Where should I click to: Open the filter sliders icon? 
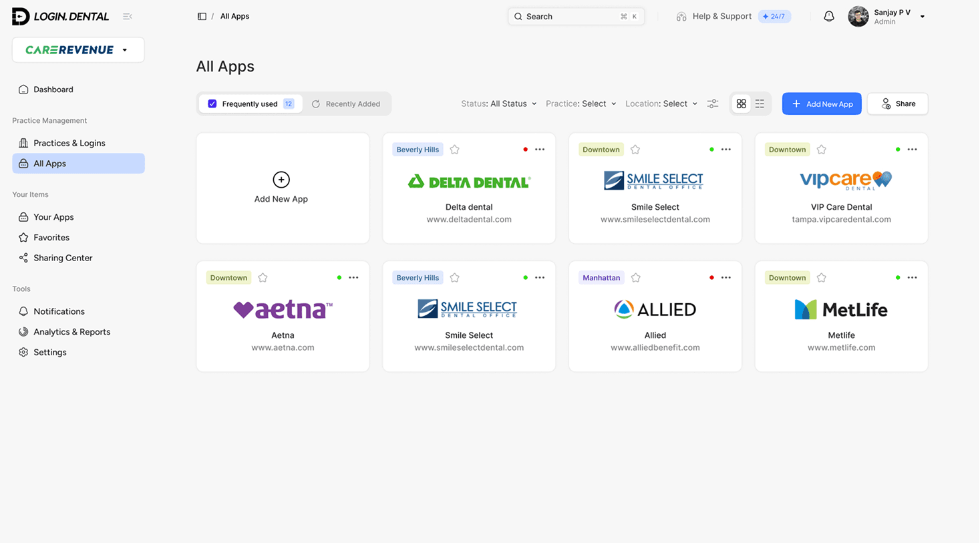(x=713, y=104)
